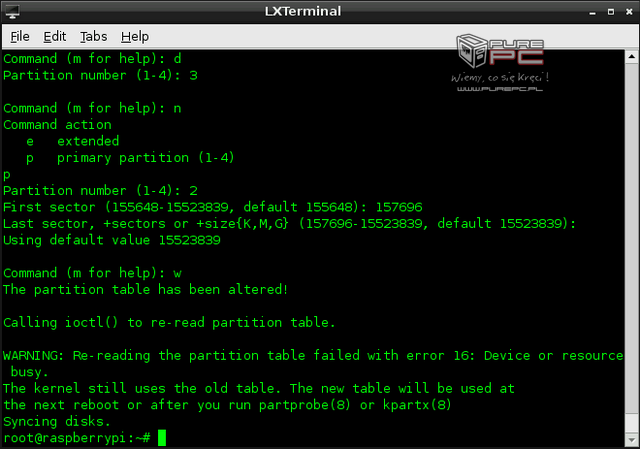This screenshot has width=640, height=449.
Task: Open the File menu
Action: [x=20, y=36]
